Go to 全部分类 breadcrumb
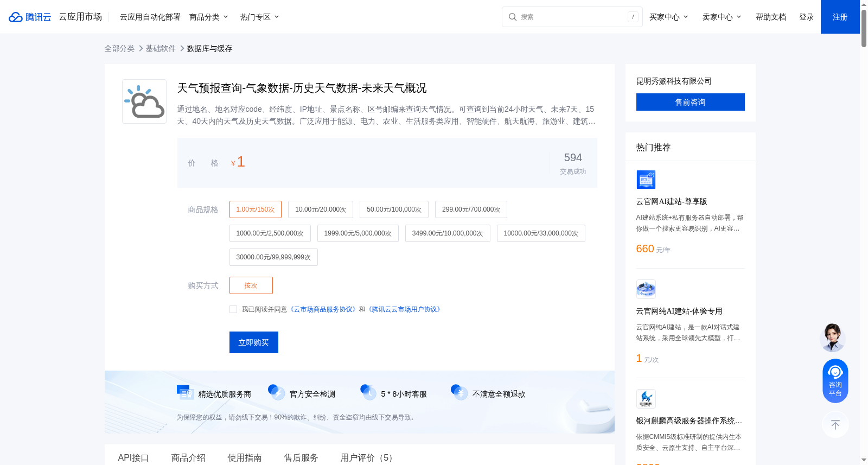Viewport: 868px width, 465px height. [x=119, y=48]
